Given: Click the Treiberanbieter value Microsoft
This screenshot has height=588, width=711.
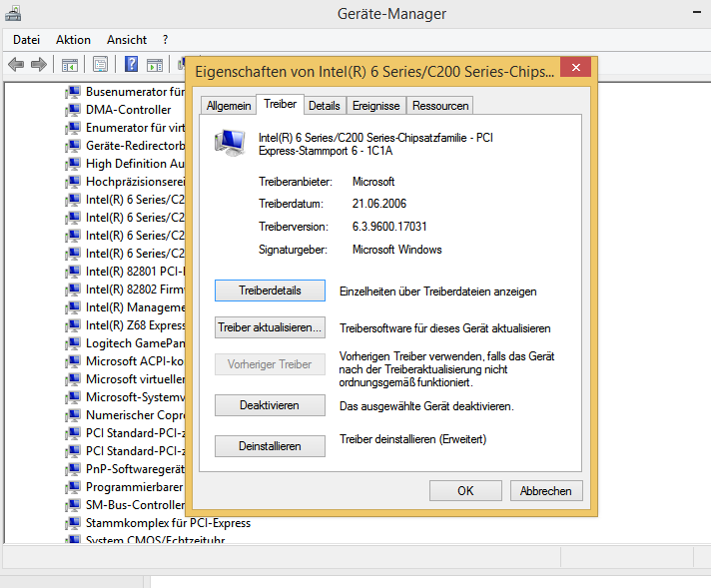Looking at the screenshot, I should (373, 182).
